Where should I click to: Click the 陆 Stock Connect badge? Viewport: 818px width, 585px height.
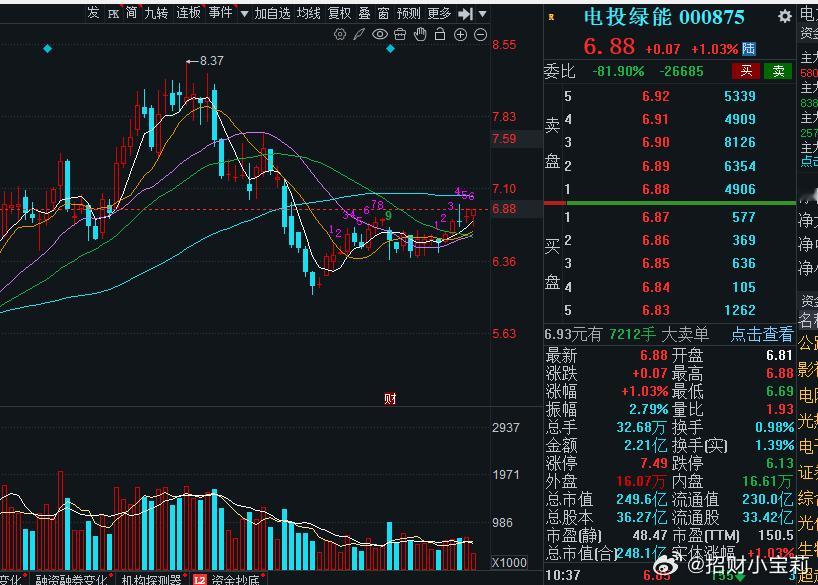click(x=749, y=49)
